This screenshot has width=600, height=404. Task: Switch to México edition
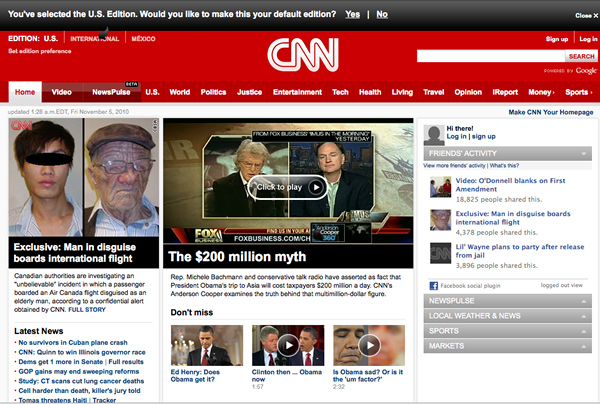tap(143, 39)
